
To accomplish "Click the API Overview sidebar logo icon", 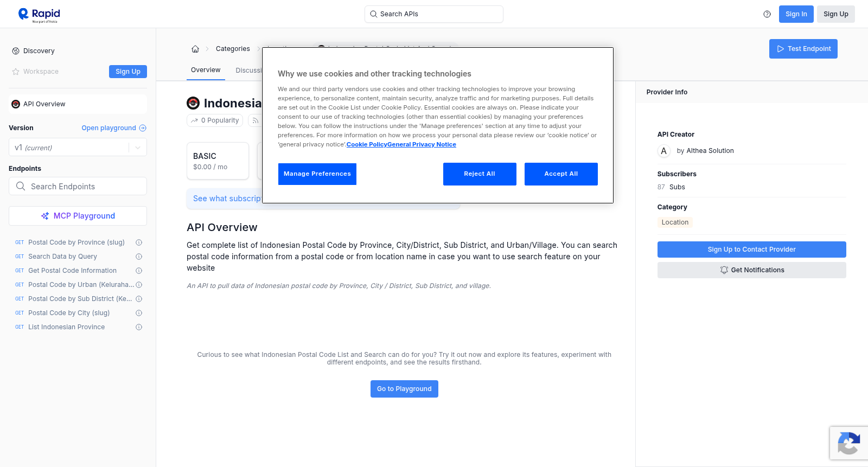I will pos(16,104).
